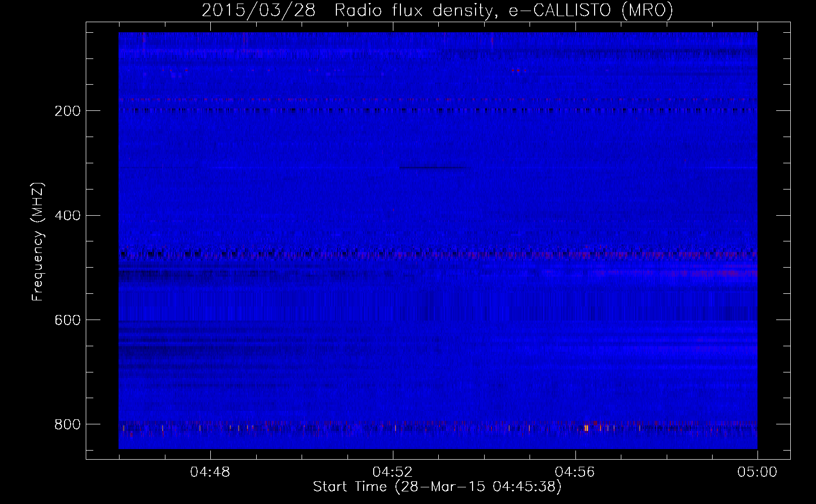Click the 400 frequency tick label
This screenshot has height=504, width=816.
point(67,216)
